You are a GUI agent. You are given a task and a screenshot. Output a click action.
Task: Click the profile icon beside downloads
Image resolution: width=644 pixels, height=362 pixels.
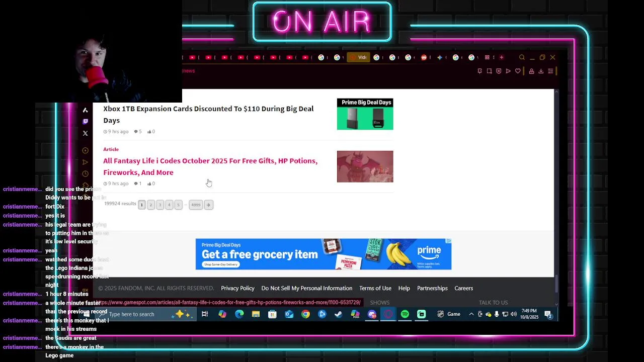[x=531, y=71]
